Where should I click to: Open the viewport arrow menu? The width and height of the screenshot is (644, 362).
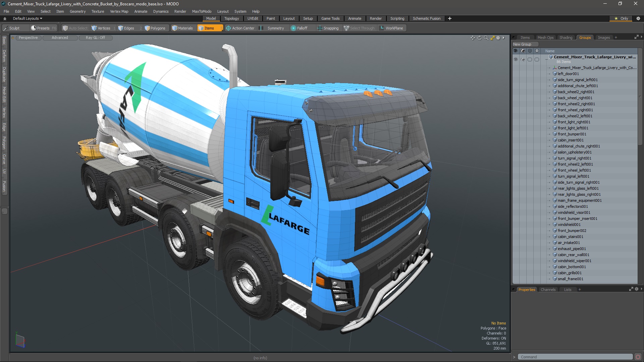[503, 38]
